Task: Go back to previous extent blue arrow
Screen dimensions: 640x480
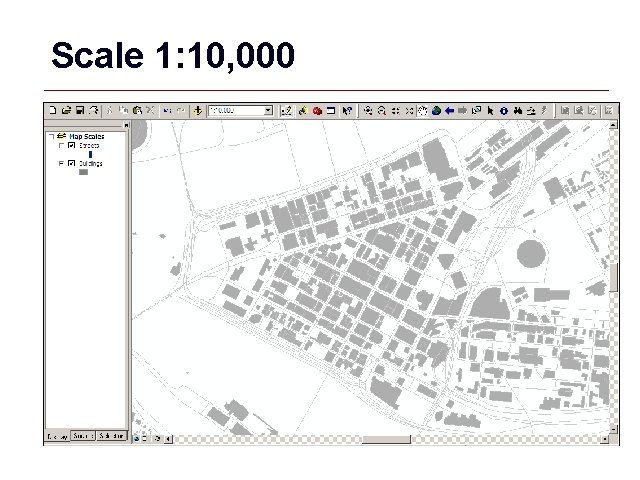Action: tap(449, 111)
